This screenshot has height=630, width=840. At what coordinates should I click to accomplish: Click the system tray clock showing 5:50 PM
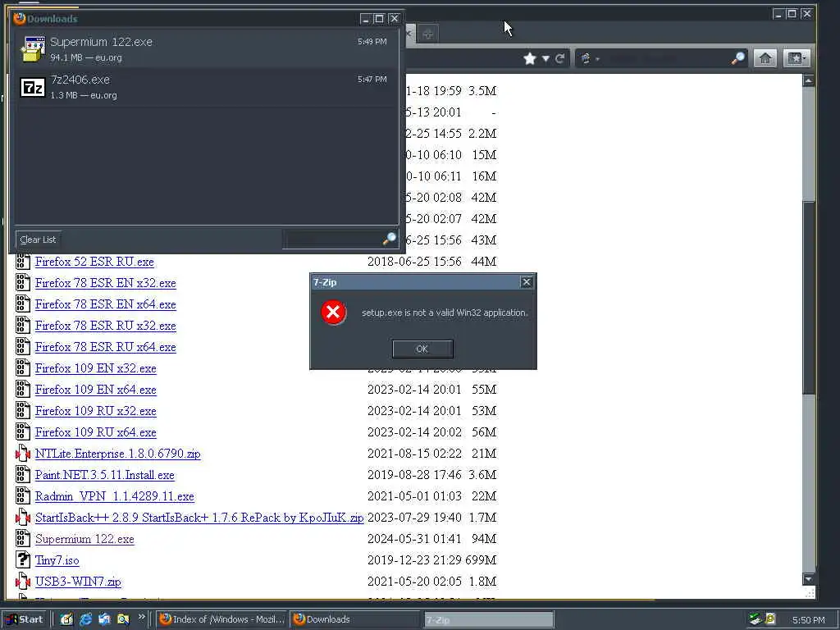coord(808,620)
